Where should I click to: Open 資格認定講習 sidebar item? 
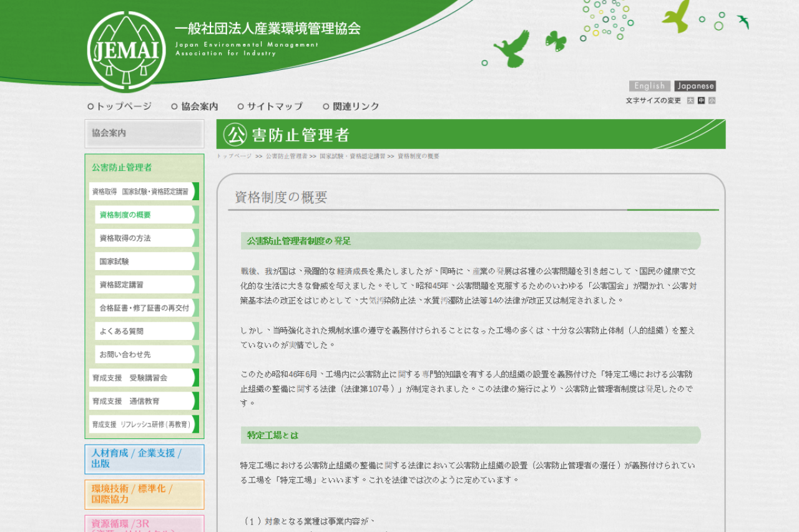pos(147,284)
